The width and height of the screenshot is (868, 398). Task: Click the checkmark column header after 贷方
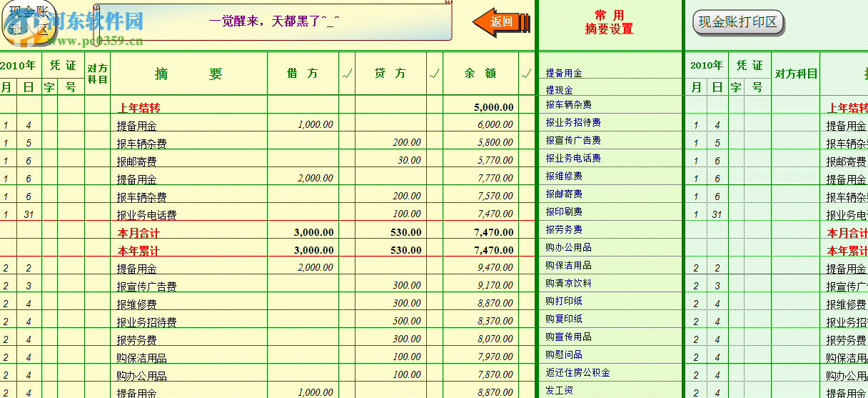point(435,74)
